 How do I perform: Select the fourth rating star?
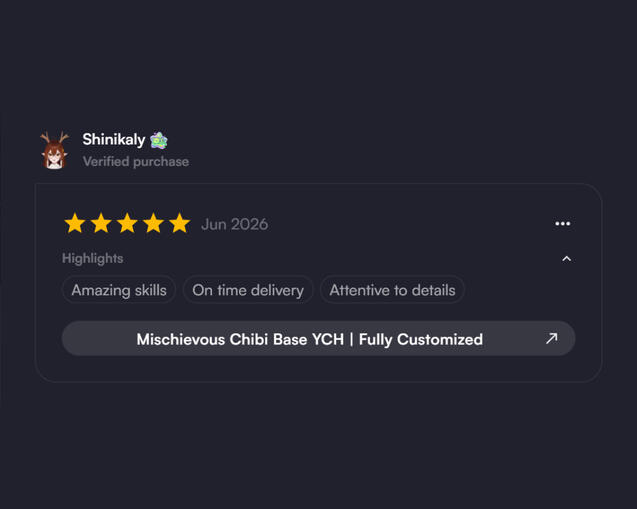(x=153, y=223)
